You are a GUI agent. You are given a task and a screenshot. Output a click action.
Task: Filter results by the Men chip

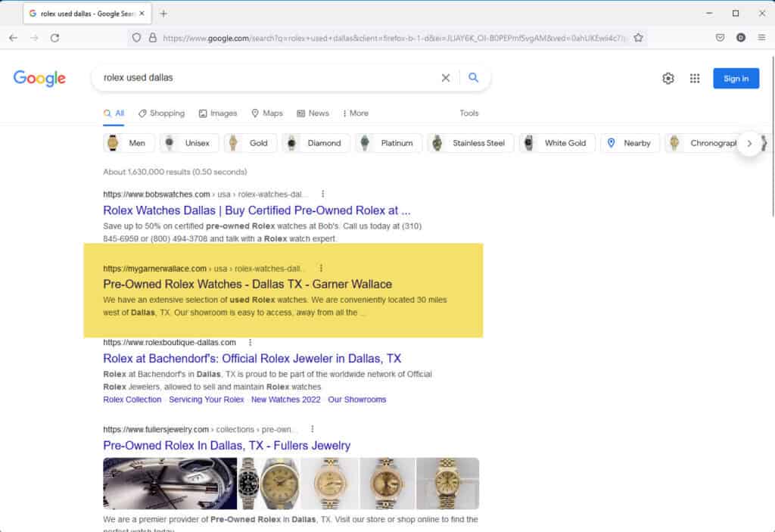[129, 143]
